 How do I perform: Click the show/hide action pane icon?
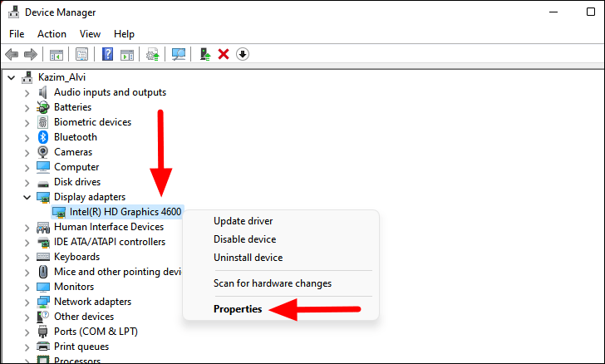[127, 54]
